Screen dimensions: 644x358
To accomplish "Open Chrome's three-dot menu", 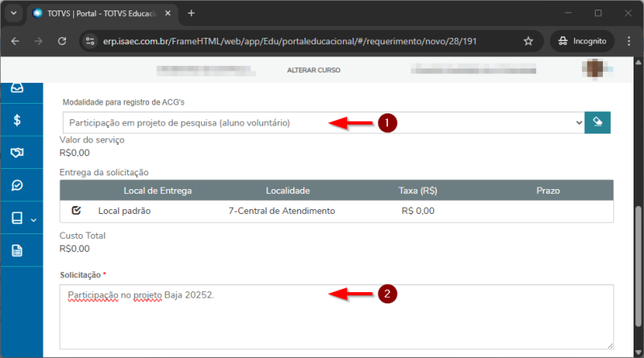I will (628, 41).
